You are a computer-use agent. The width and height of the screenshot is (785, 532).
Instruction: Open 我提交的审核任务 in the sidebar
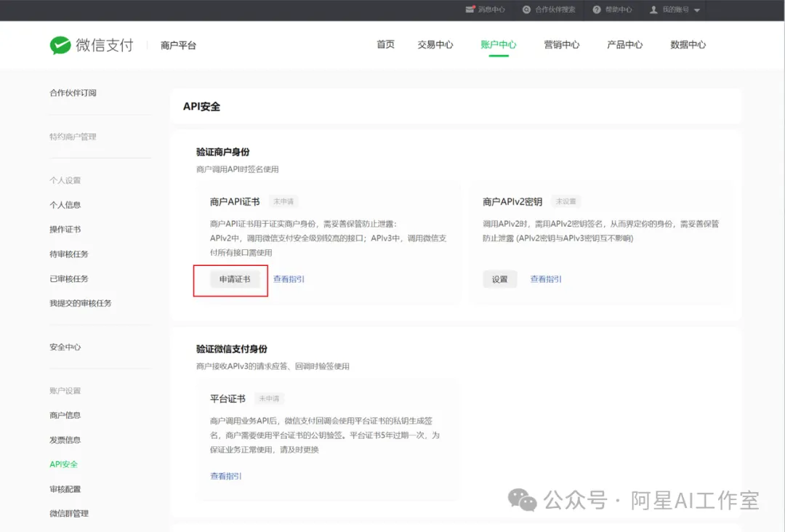81,303
